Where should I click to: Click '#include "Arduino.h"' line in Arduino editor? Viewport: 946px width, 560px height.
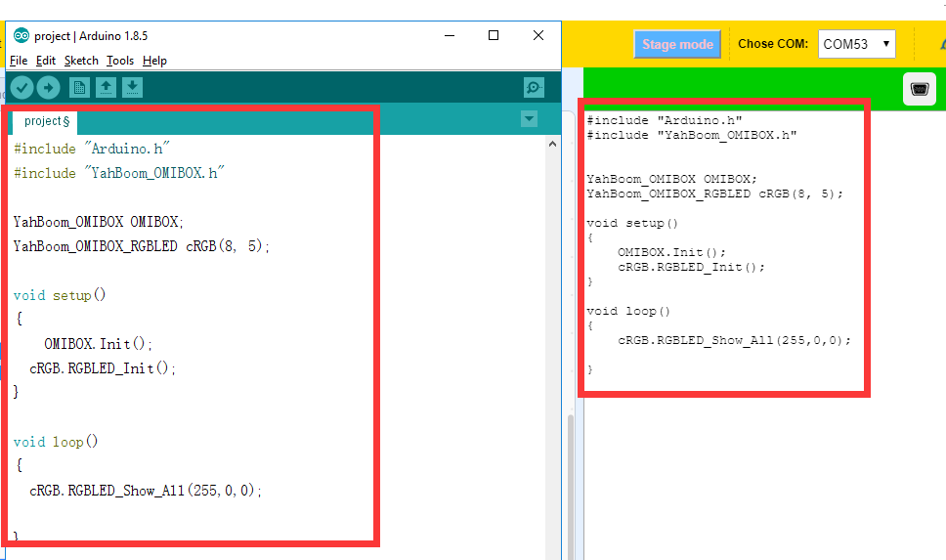(92, 149)
